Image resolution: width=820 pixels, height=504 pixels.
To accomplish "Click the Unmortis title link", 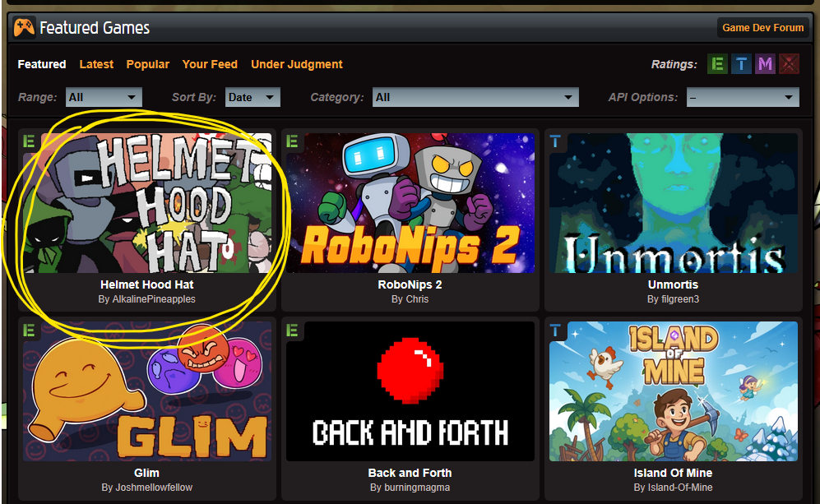I will coord(673,284).
